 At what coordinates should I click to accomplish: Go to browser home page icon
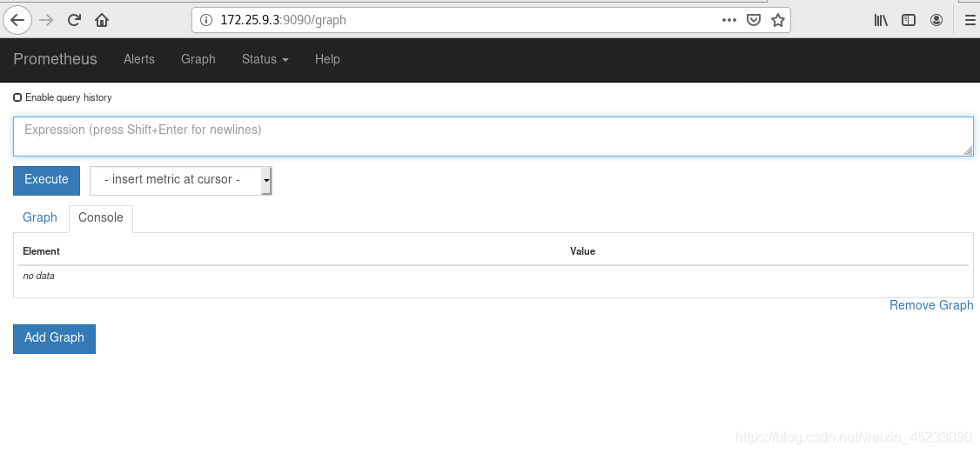point(102,20)
